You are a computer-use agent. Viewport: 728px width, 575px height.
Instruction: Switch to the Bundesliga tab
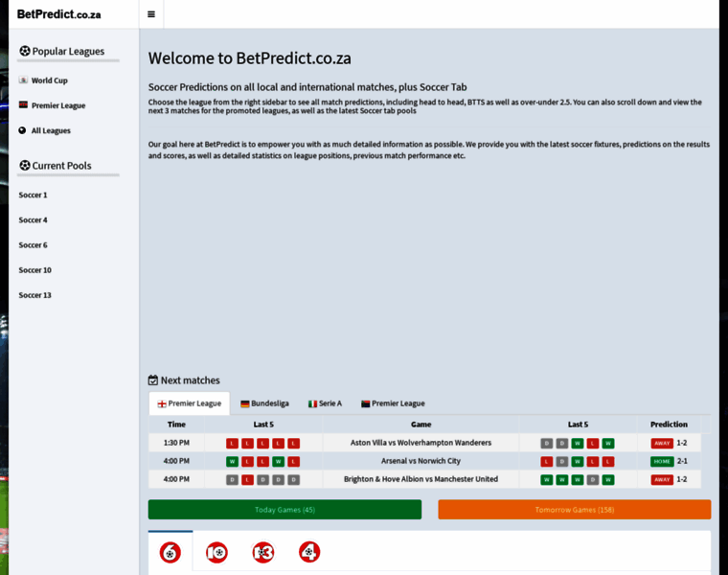click(x=264, y=403)
